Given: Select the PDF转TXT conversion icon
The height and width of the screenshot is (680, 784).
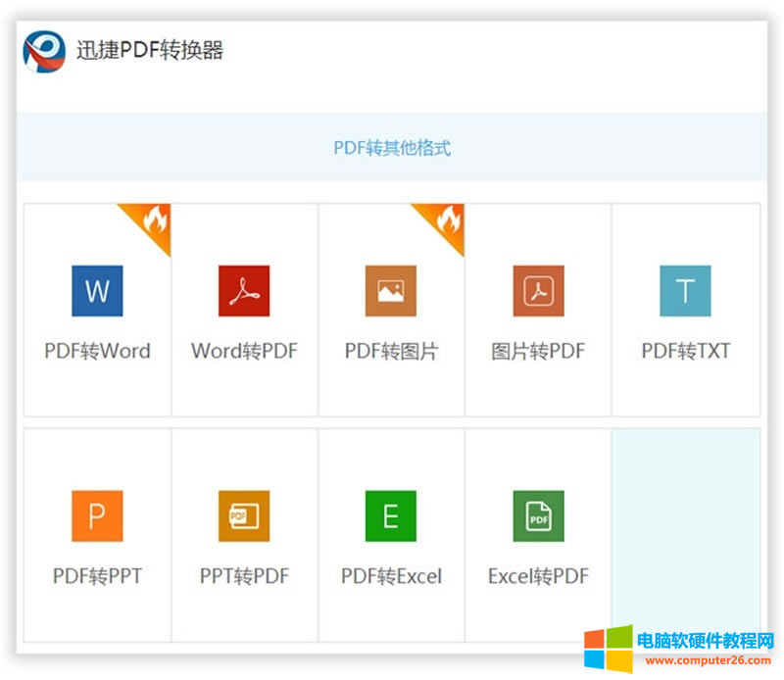Looking at the screenshot, I should point(685,291).
